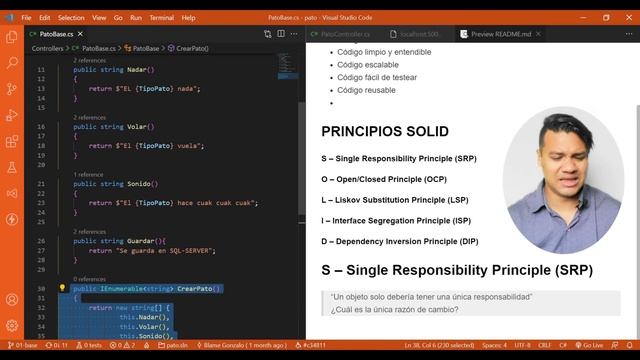Image resolution: width=640 pixels, height=360 pixels.
Task: Open More Actions for right editor group
Action: pos(629,34)
